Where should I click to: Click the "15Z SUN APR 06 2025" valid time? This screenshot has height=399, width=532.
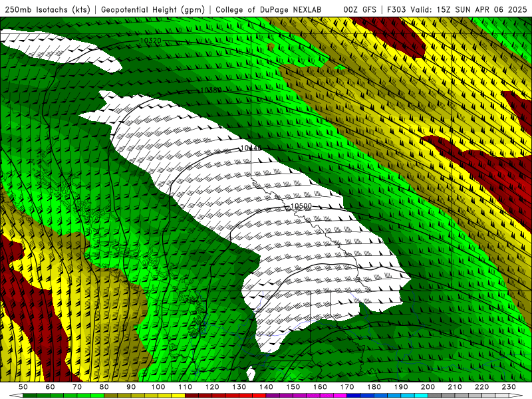481,9
